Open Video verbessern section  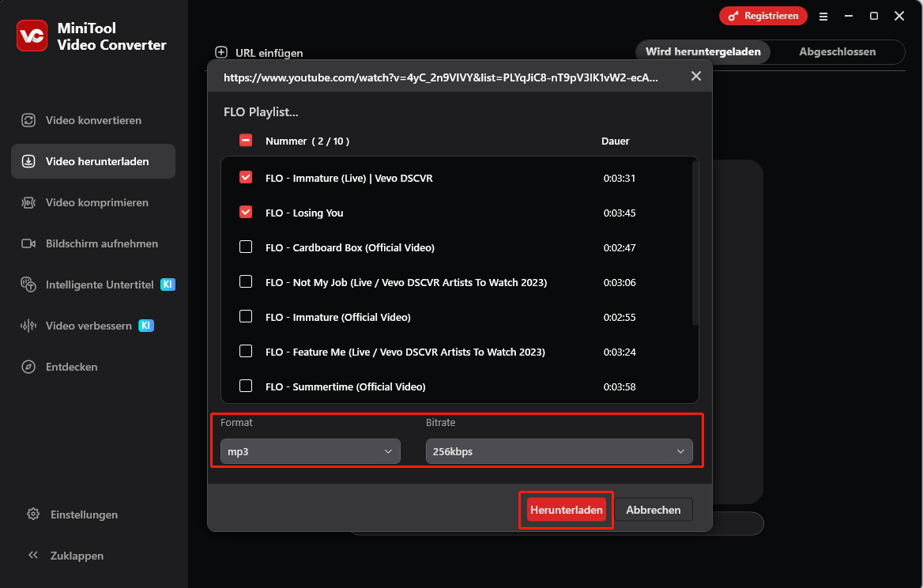pos(93,326)
